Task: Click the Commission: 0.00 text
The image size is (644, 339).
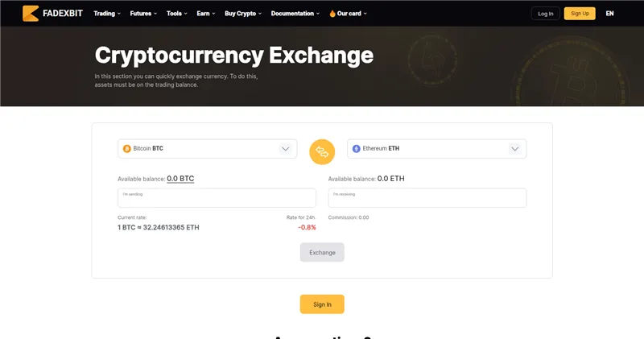Action: [x=349, y=217]
